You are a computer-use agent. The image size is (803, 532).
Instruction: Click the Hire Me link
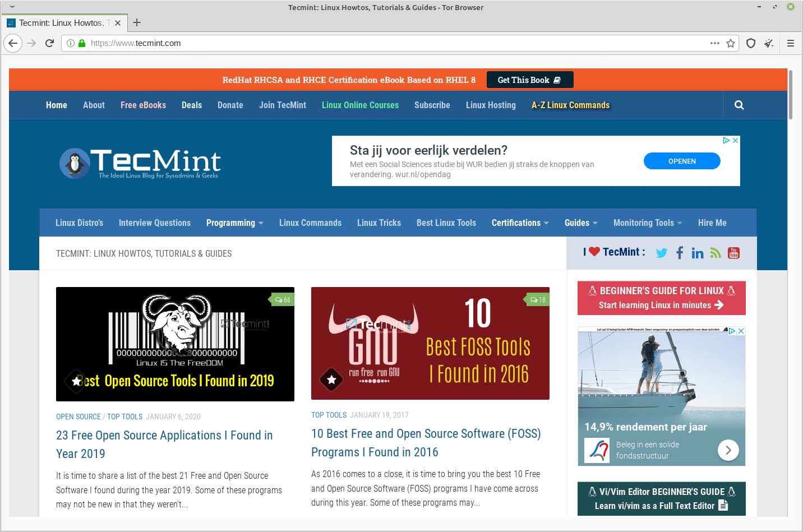pos(712,223)
